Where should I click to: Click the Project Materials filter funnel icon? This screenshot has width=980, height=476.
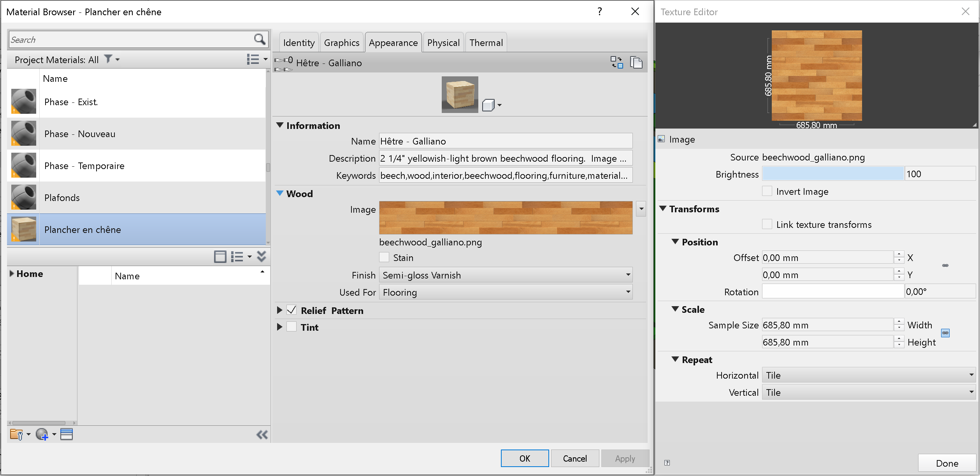108,59
